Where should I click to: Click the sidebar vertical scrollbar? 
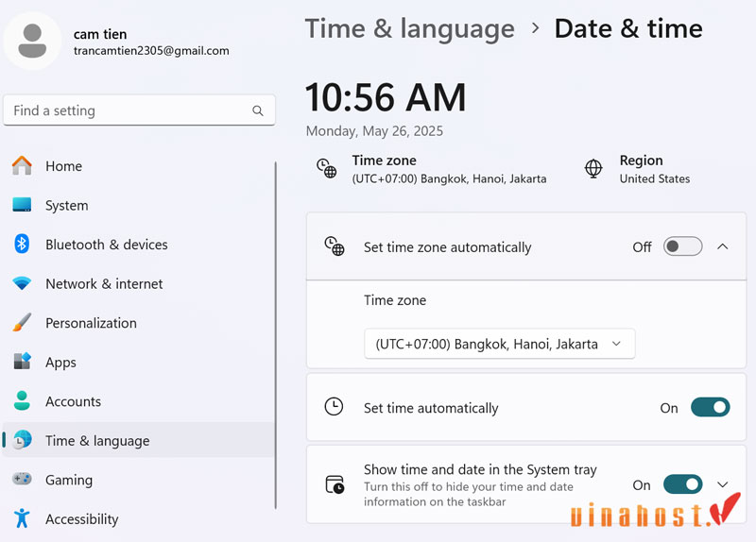click(x=276, y=335)
